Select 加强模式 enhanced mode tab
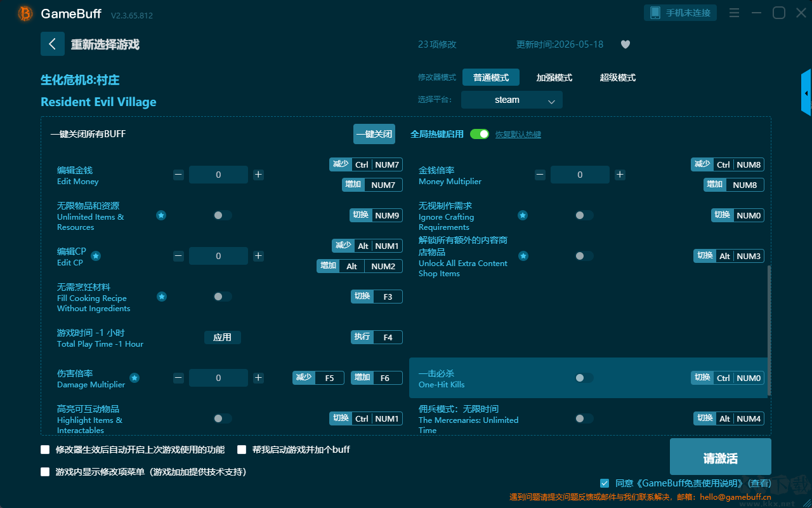This screenshot has height=508, width=812. coord(554,77)
